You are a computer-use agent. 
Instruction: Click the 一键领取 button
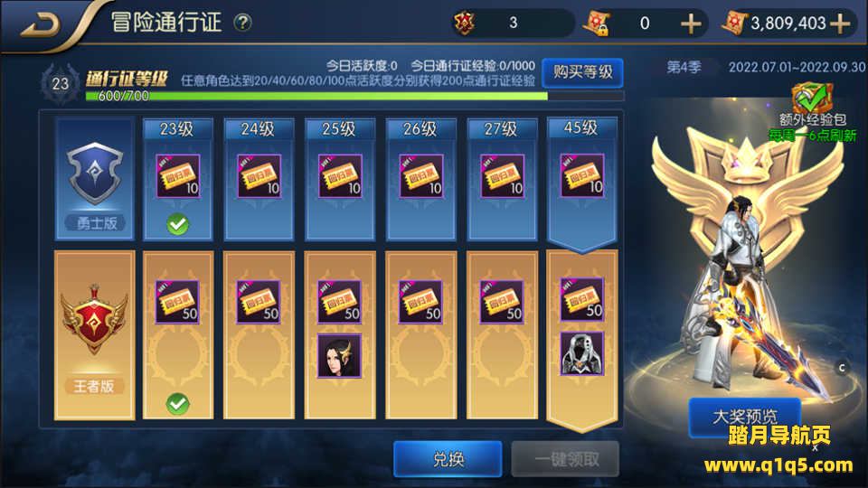[565, 459]
